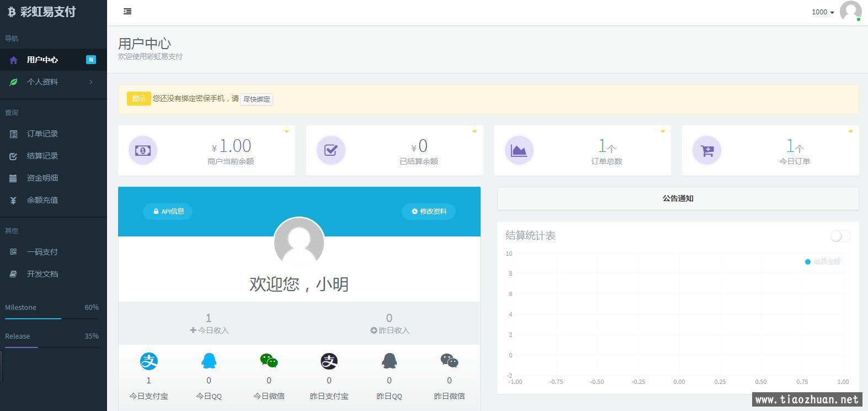Click today's QQ penguin icon
The image size is (868, 411).
[209, 361]
